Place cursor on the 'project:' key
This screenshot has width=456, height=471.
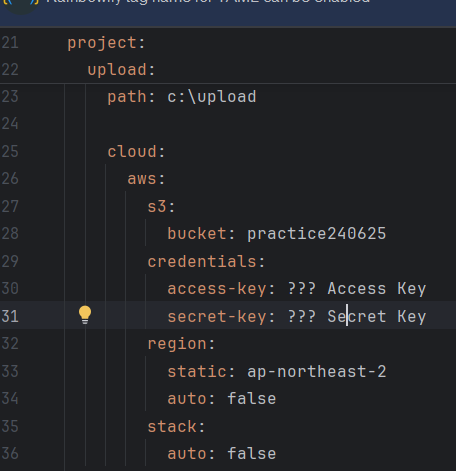pyautogui.click(x=106, y=43)
